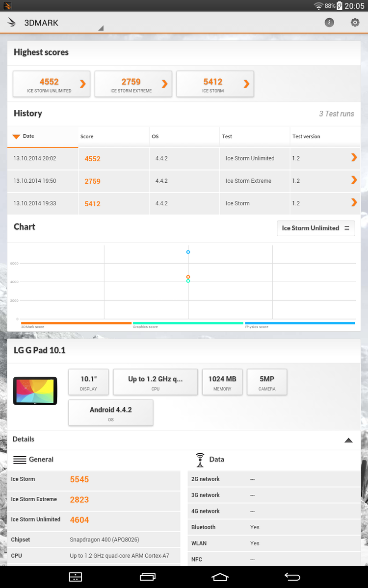Select the Chipset Snapdragon 400 row
The height and width of the screenshot is (588, 368).
[x=94, y=539]
